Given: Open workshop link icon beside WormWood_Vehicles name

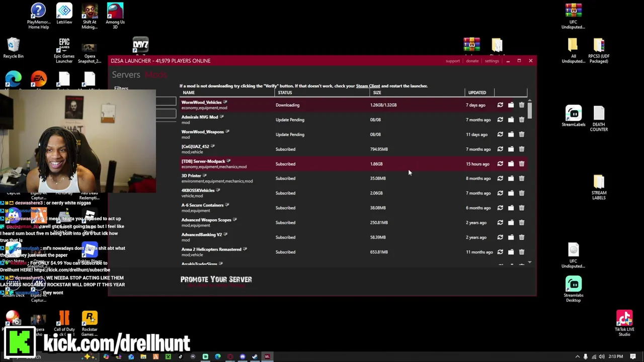Looking at the screenshot, I should pos(225,102).
